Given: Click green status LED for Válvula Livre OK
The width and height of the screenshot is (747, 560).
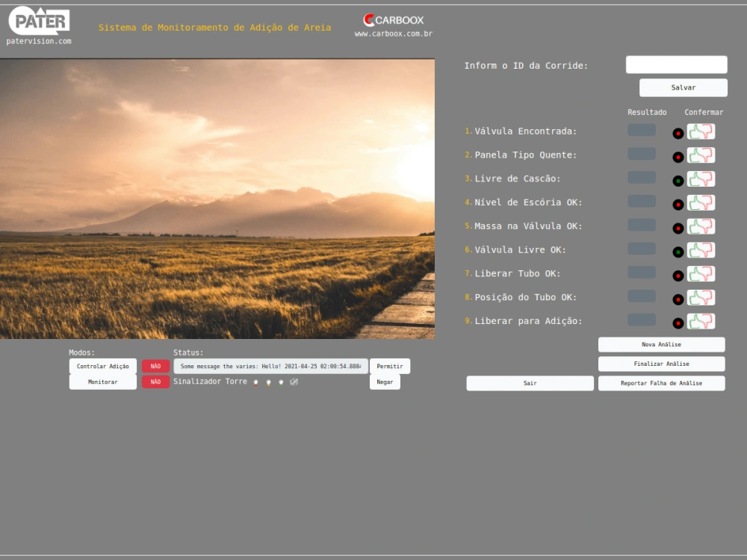Looking at the screenshot, I should pyautogui.click(x=678, y=252).
